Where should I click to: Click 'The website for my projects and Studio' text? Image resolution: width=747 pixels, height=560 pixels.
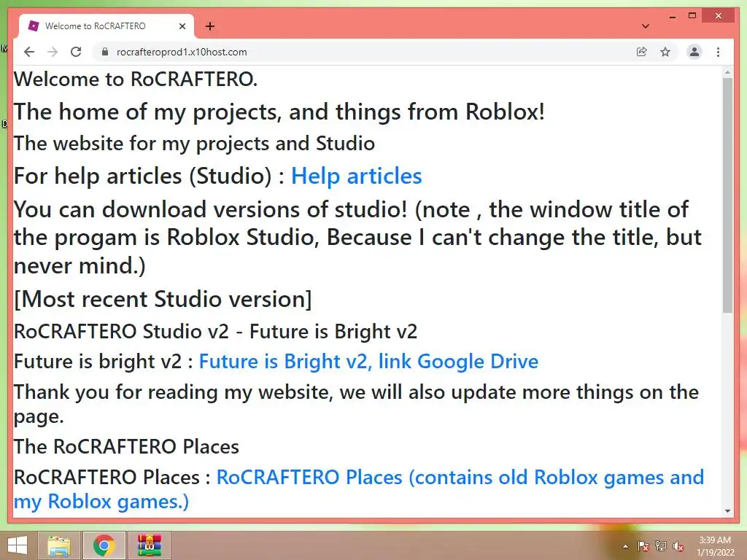[194, 144]
